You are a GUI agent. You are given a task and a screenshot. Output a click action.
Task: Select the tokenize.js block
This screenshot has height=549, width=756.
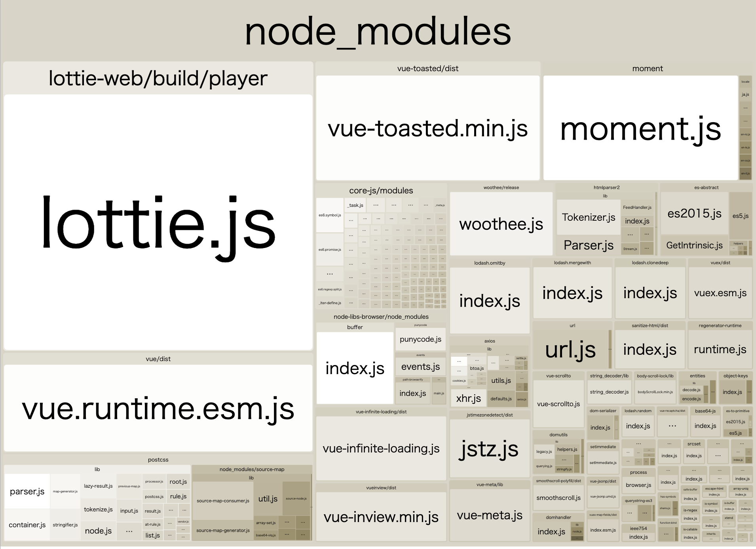(x=98, y=509)
